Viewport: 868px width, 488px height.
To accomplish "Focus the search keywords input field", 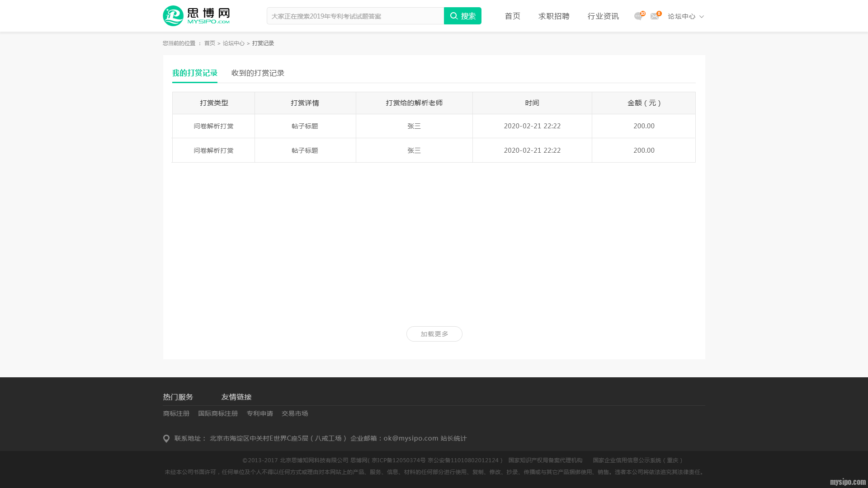I will click(x=355, y=16).
